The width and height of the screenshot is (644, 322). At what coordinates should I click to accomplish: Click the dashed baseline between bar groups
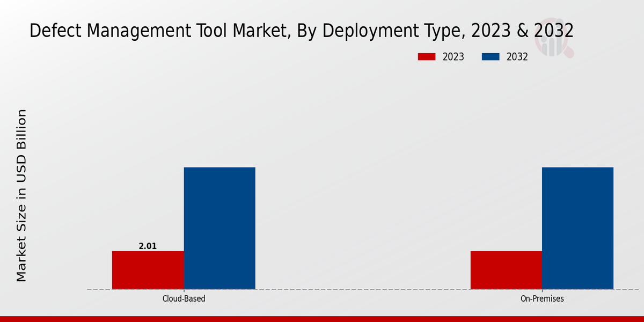(x=363, y=289)
